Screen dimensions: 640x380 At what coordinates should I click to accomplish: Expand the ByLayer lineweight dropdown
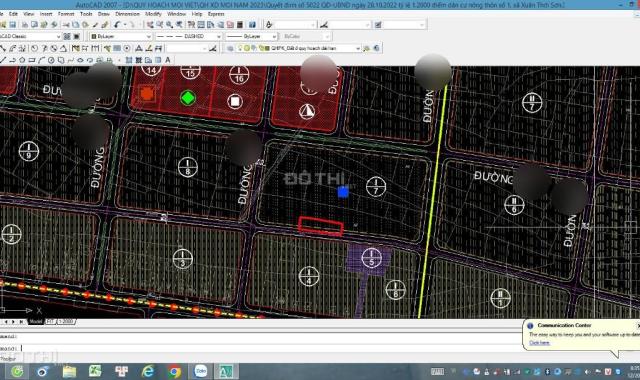tap(274, 36)
